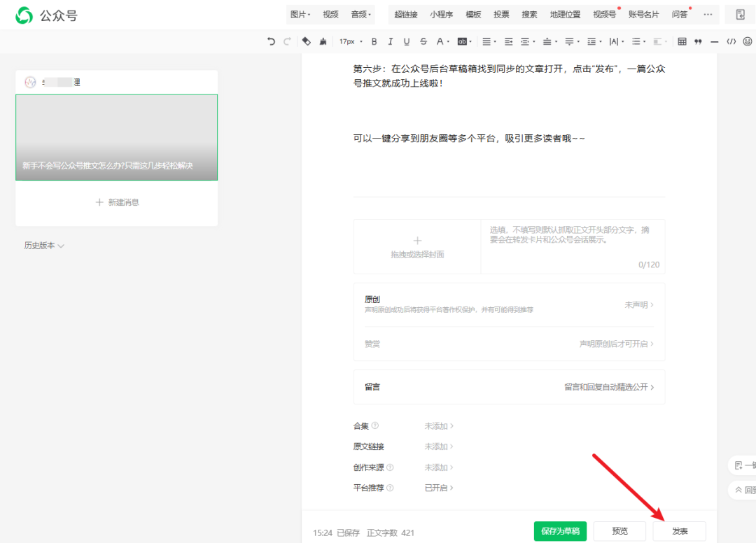
Task: Use the format painter brush icon
Action: pyautogui.click(x=323, y=42)
